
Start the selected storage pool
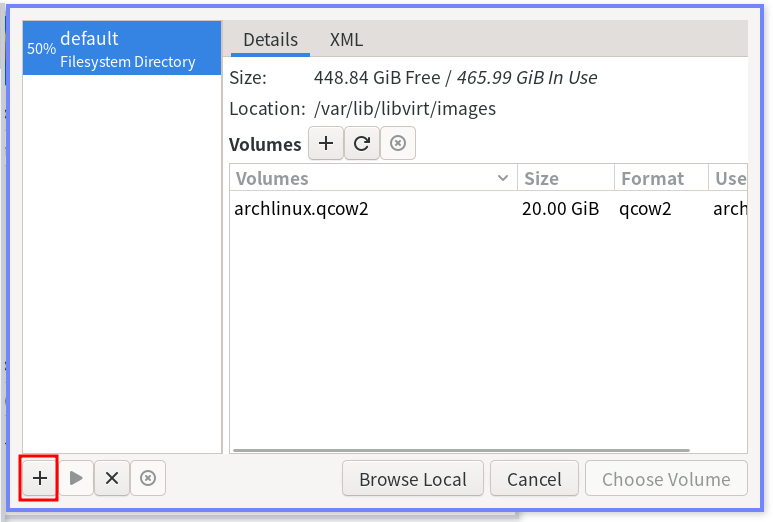(x=76, y=478)
